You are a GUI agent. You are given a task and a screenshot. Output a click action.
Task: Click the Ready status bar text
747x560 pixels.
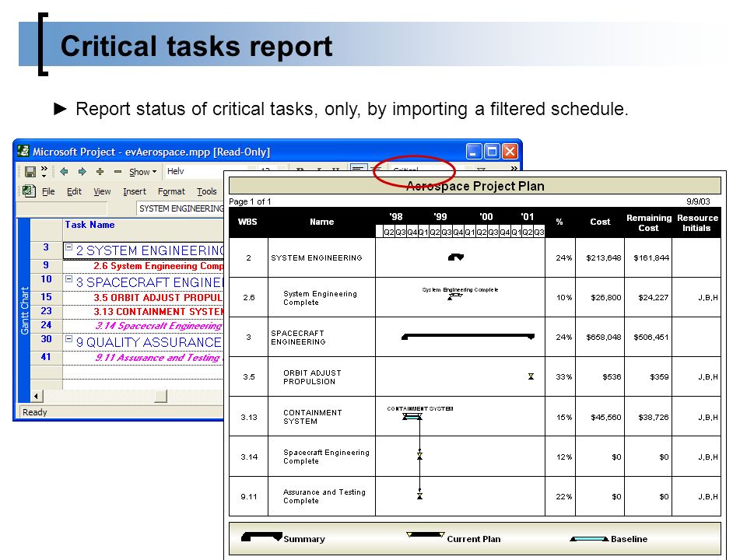35,412
